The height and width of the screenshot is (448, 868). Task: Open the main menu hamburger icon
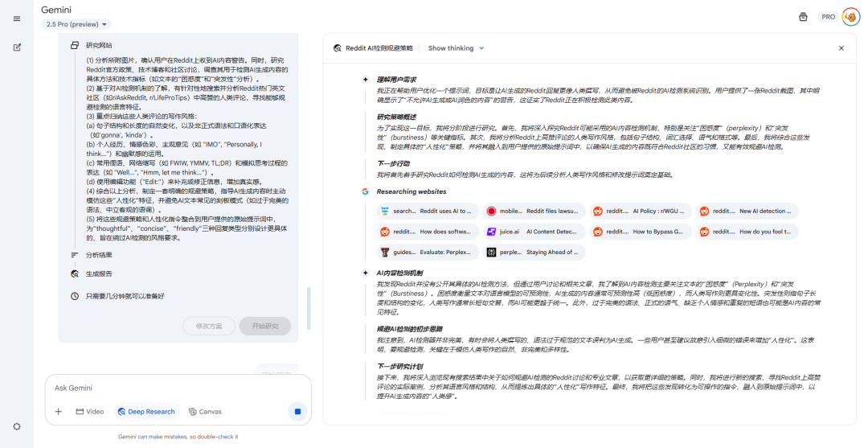[17, 18]
